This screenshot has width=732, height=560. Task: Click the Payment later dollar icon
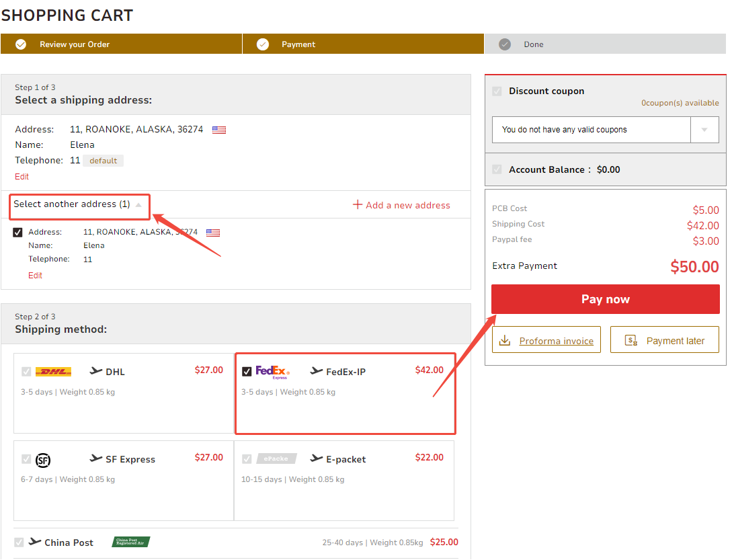coord(631,341)
